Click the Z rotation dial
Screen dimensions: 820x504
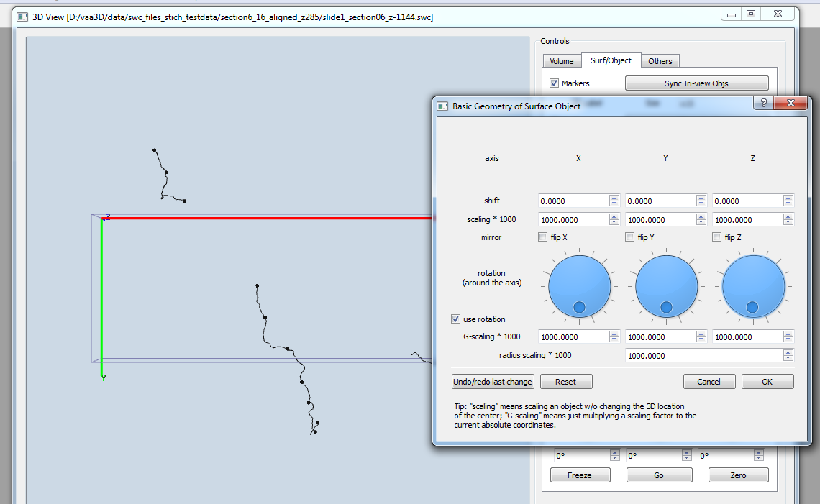(752, 288)
